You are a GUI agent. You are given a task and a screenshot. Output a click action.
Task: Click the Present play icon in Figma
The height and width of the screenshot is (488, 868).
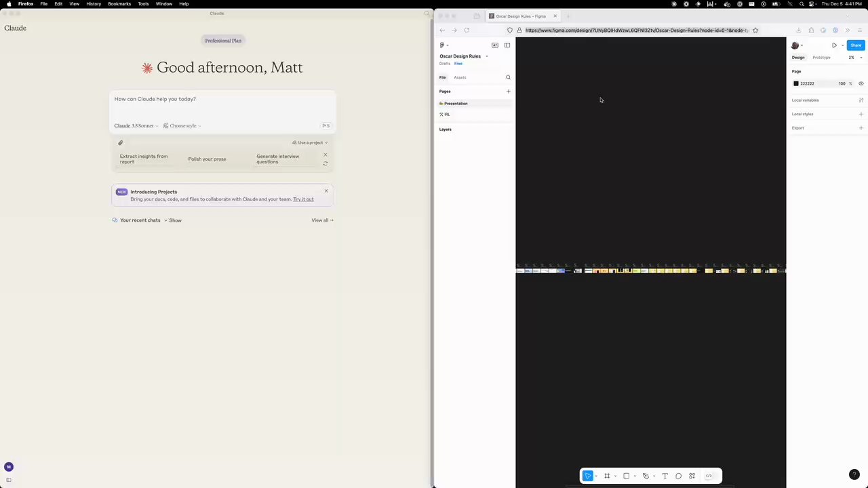tap(834, 45)
